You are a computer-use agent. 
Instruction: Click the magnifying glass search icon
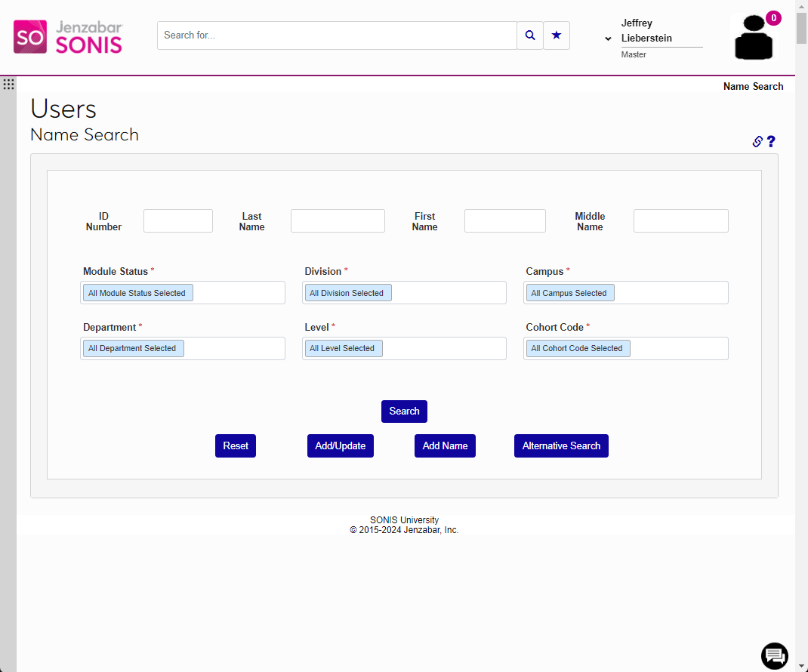(x=529, y=35)
